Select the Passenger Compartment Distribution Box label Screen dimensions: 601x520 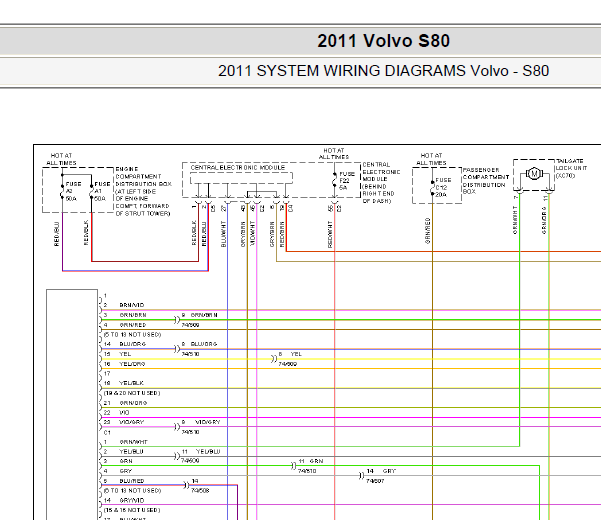click(x=486, y=180)
